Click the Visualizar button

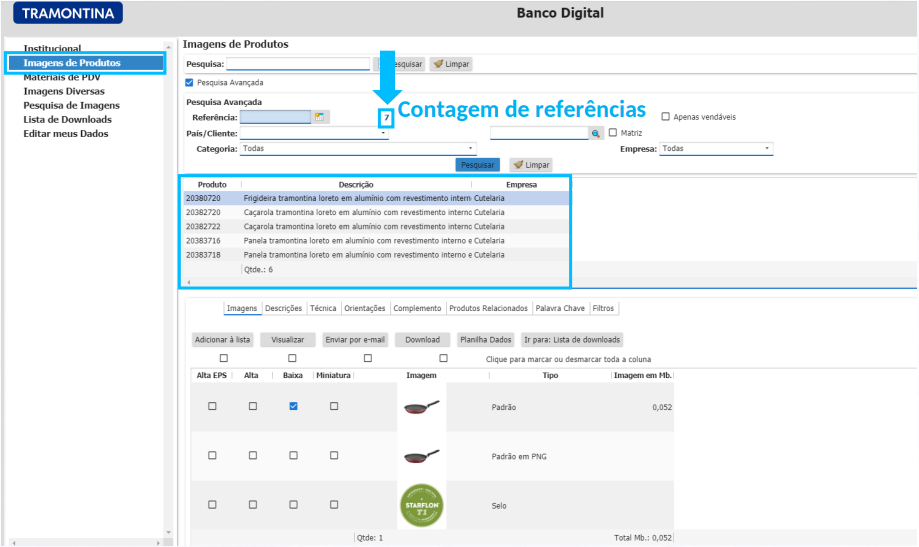288,340
